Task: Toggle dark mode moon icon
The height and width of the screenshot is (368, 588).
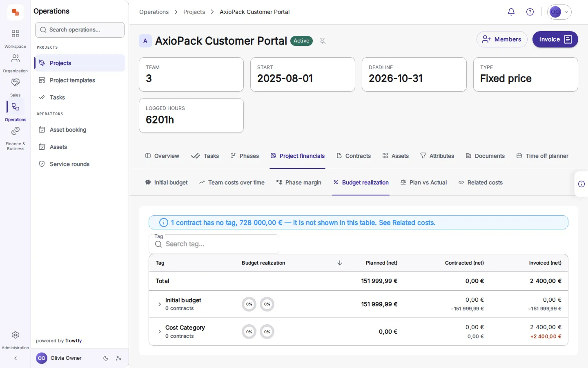Action: click(x=106, y=358)
